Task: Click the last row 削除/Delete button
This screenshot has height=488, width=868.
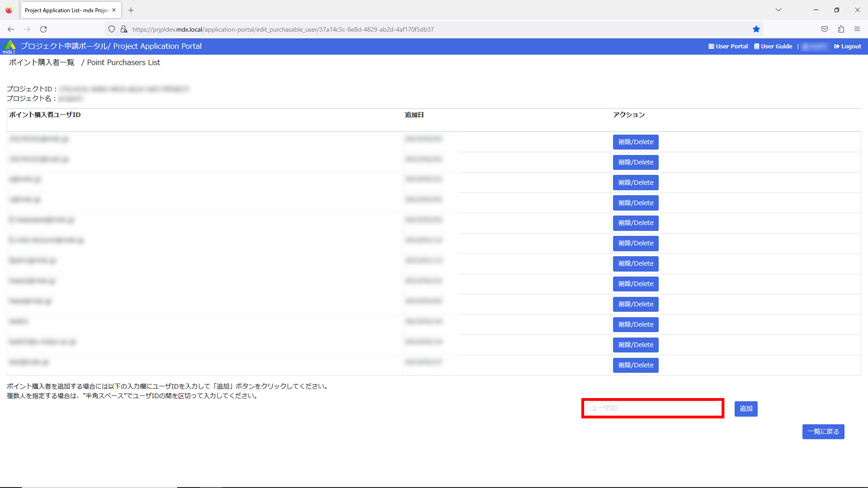Action: tap(635, 365)
